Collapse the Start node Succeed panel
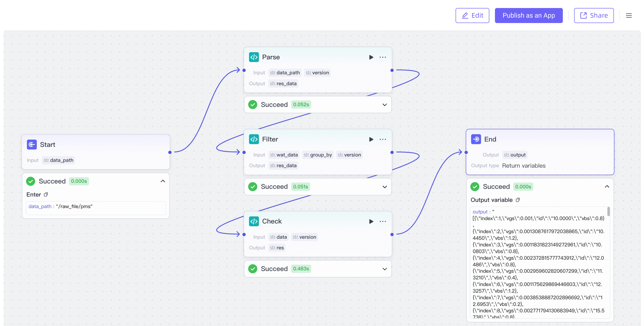 pyautogui.click(x=162, y=181)
